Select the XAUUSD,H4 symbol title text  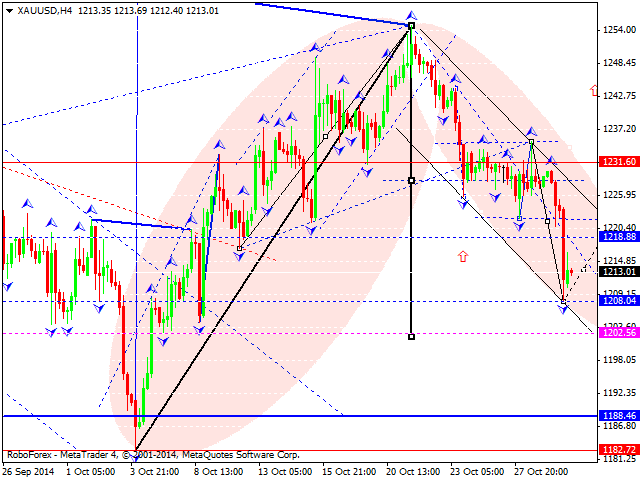tap(45, 11)
